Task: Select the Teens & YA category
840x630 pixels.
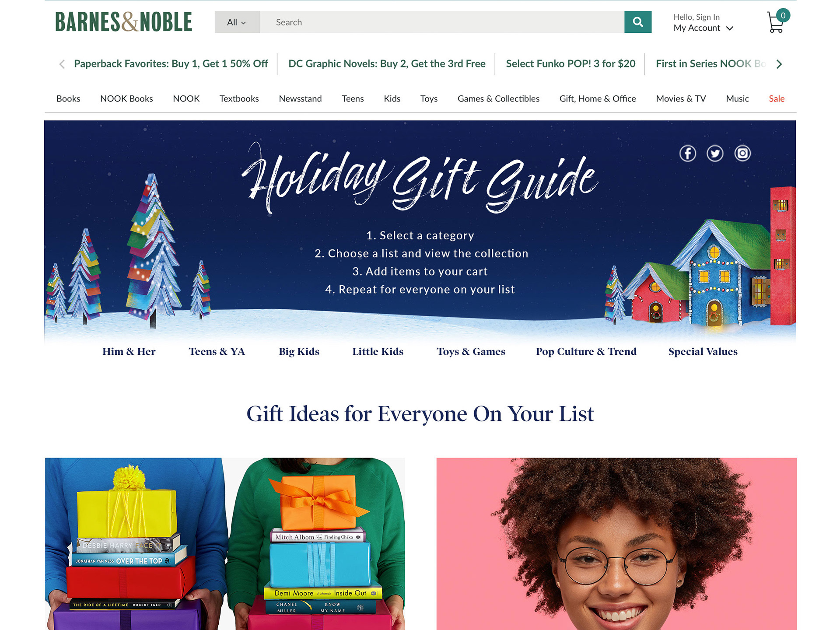Action: click(x=217, y=351)
